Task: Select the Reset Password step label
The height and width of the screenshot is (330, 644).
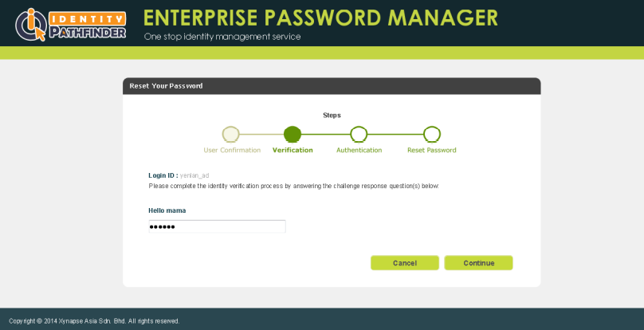Action: (x=432, y=150)
